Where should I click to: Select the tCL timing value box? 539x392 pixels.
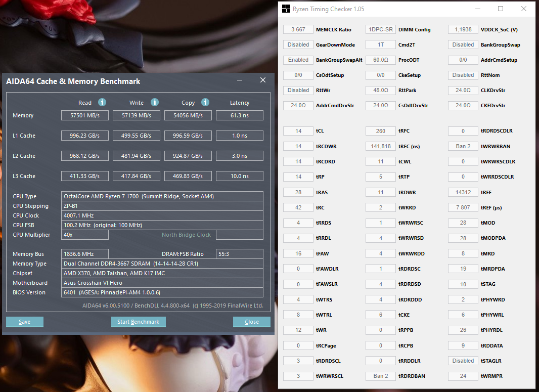tap(298, 131)
